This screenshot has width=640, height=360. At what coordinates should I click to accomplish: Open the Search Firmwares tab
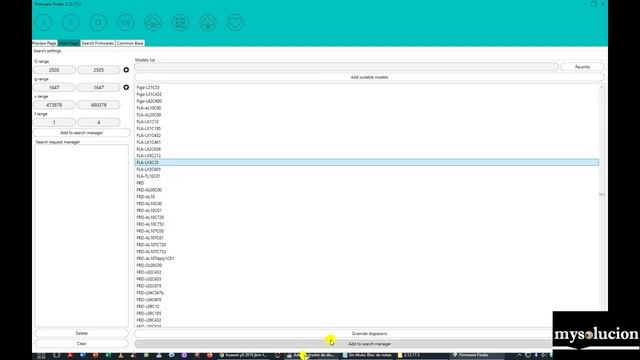[x=98, y=43]
